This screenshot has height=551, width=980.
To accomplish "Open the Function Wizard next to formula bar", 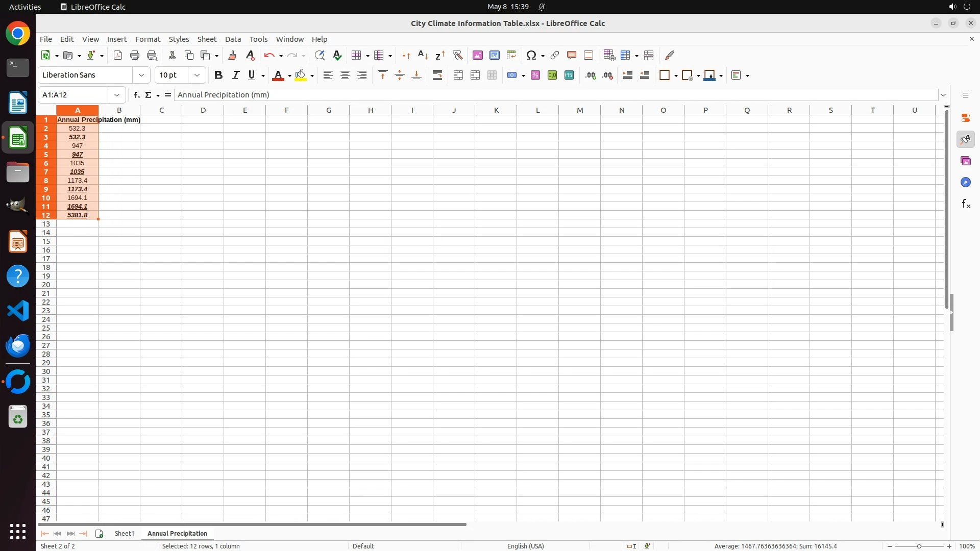I will tap(136, 95).
